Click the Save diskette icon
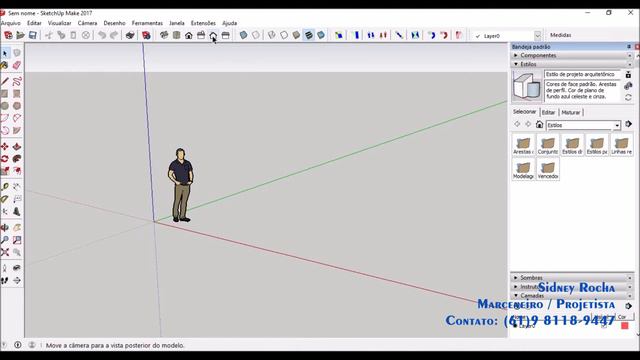 [x=33, y=36]
